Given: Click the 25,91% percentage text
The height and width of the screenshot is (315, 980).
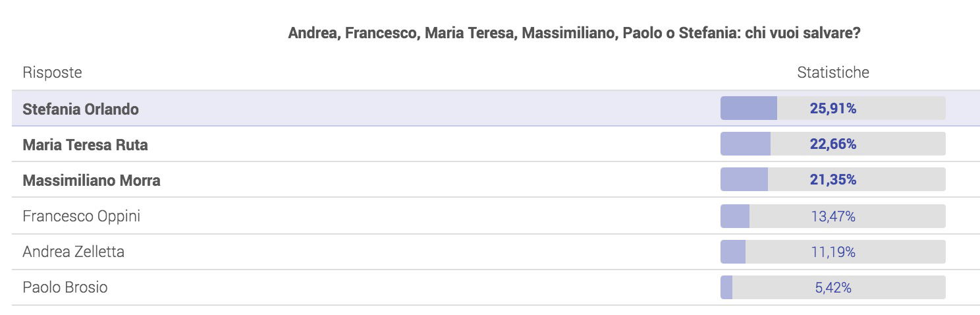Looking at the screenshot, I should (x=833, y=109).
